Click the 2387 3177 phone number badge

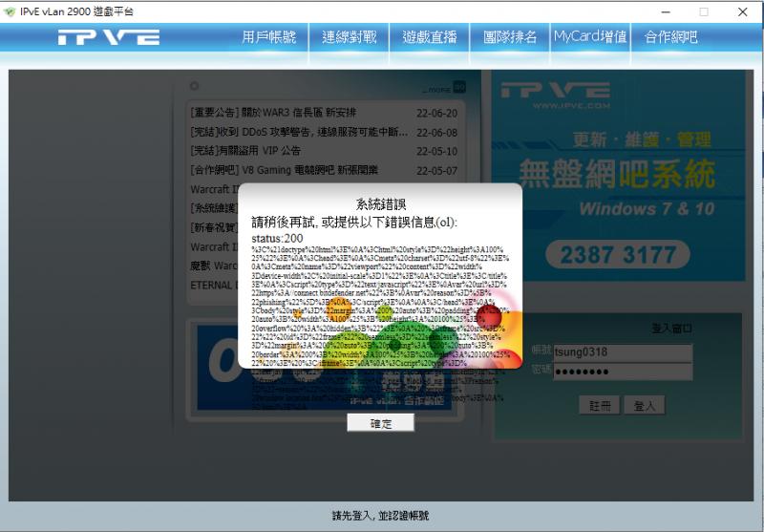pyautogui.click(x=618, y=254)
